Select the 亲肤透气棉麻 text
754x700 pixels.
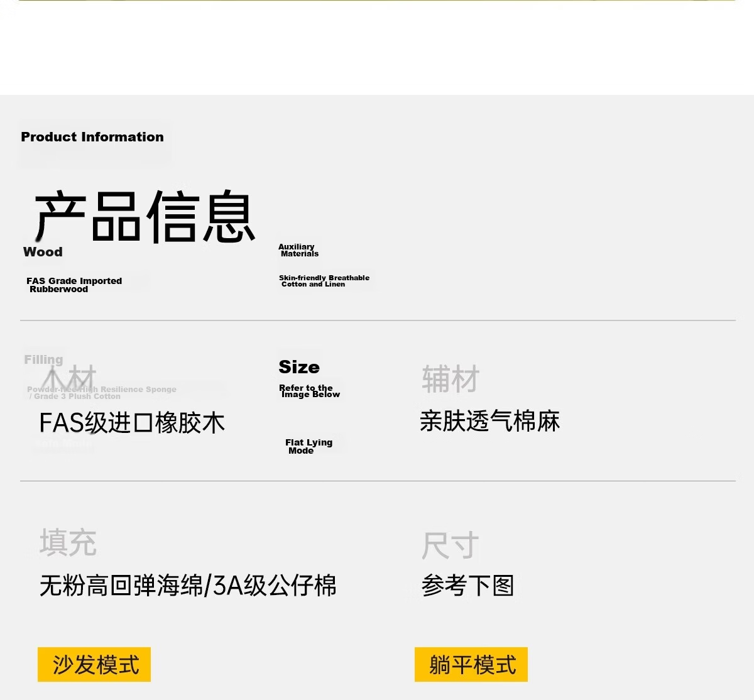(490, 421)
